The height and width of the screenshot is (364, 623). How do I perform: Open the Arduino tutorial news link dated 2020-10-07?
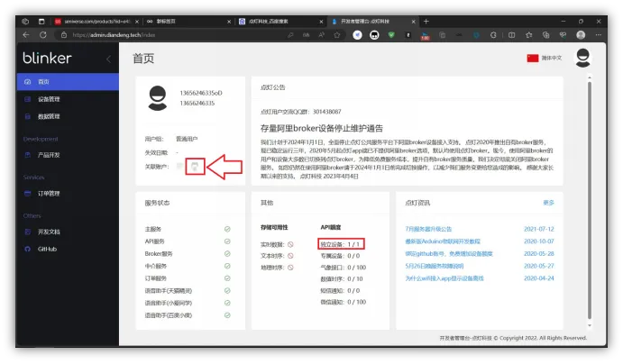click(x=443, y=241)
